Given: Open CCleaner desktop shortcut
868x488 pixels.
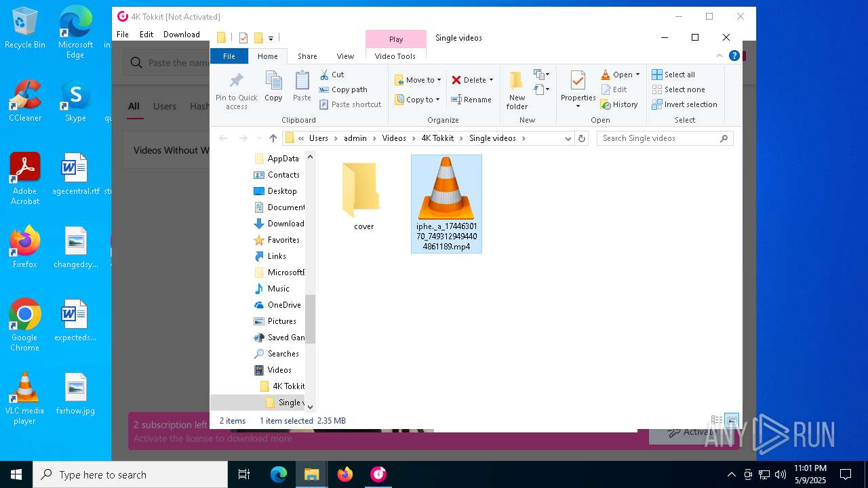Looking at the screenshot, I should tap(25, 101).
